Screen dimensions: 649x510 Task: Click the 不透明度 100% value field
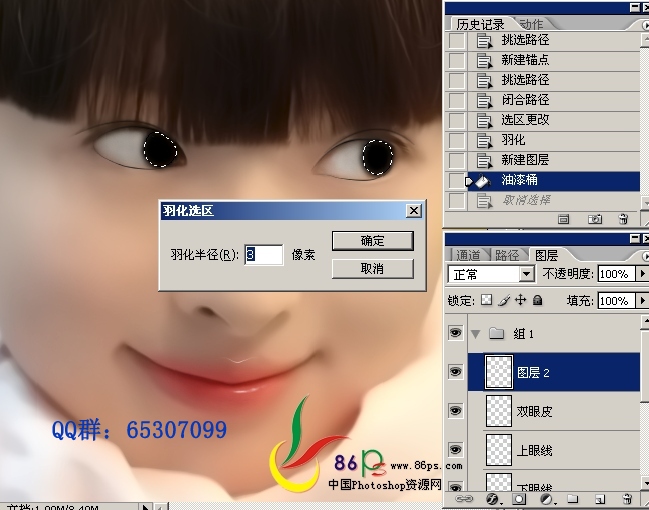click(616, 274)
